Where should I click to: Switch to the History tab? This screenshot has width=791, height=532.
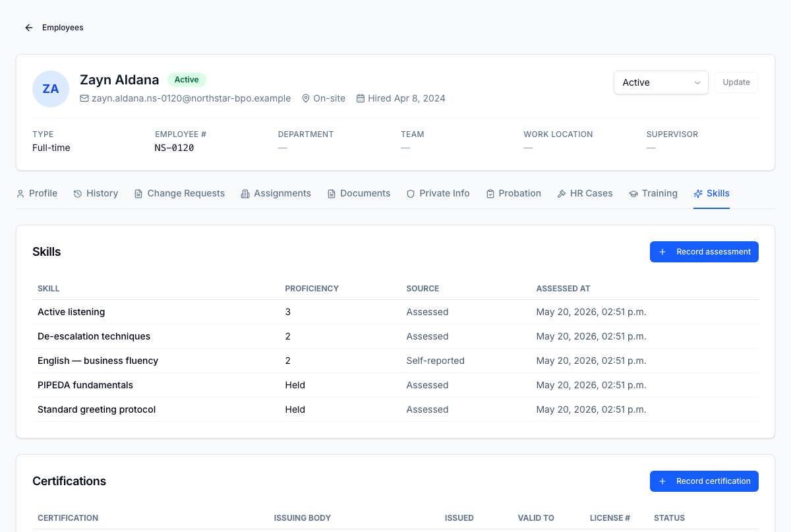(96, 193)
